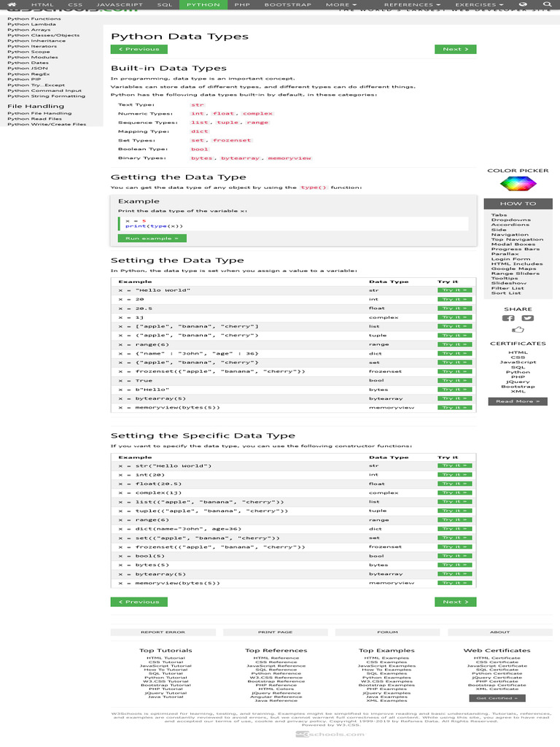Click REPORT ERROR in footer

pos(163,632)
